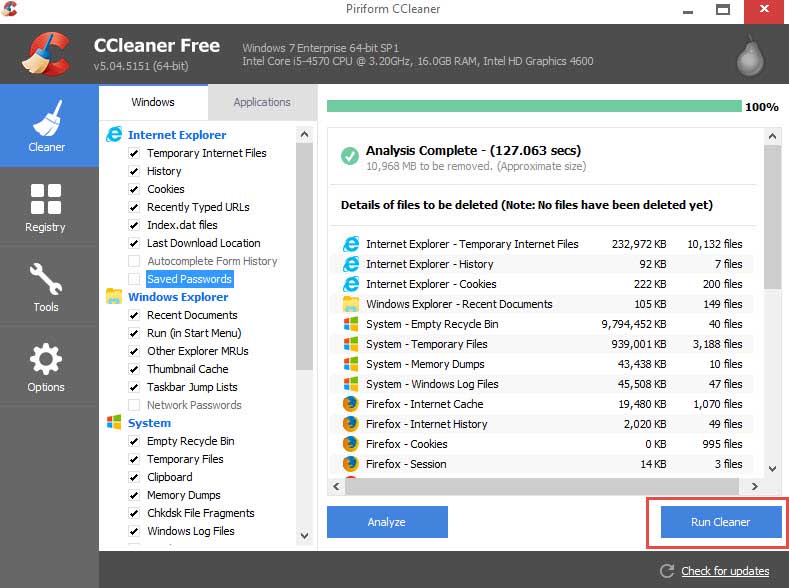789x588 pixels.
Task: Click the cleaning list scroll up arrow
Action: [304, 134]
